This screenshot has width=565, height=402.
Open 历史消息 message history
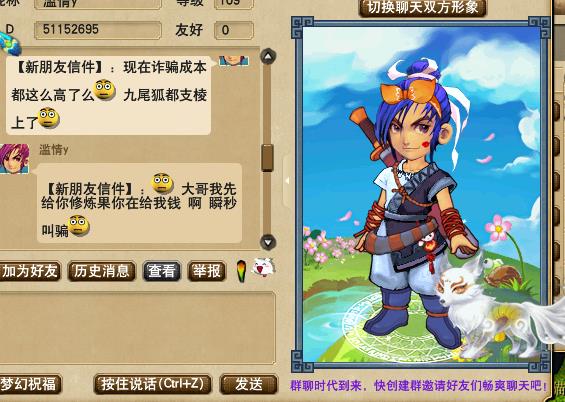point(102,271)
